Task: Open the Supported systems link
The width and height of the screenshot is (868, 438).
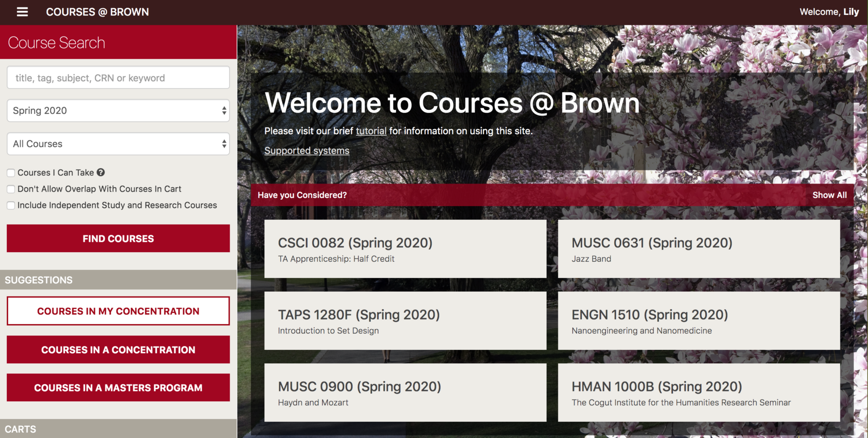Action: point(307,151)
